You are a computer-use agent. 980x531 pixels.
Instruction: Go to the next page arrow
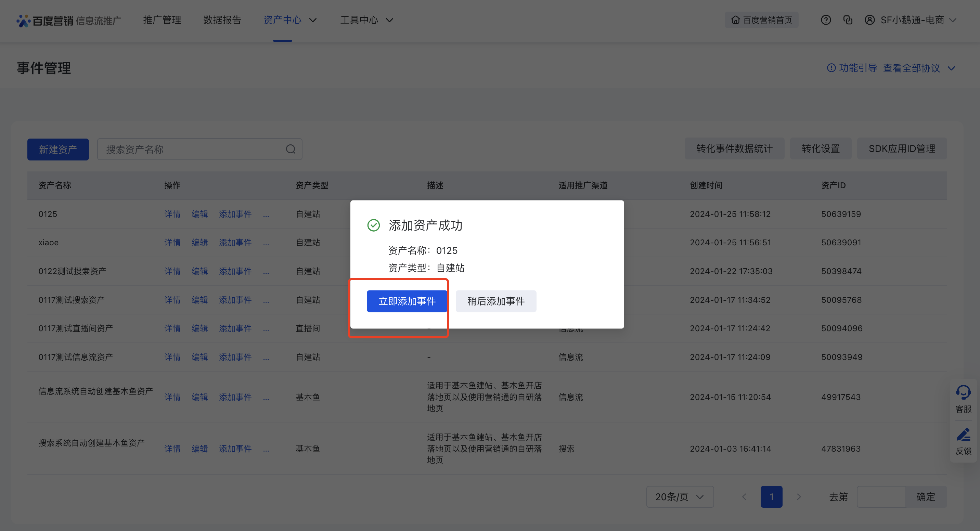point(799,497)
